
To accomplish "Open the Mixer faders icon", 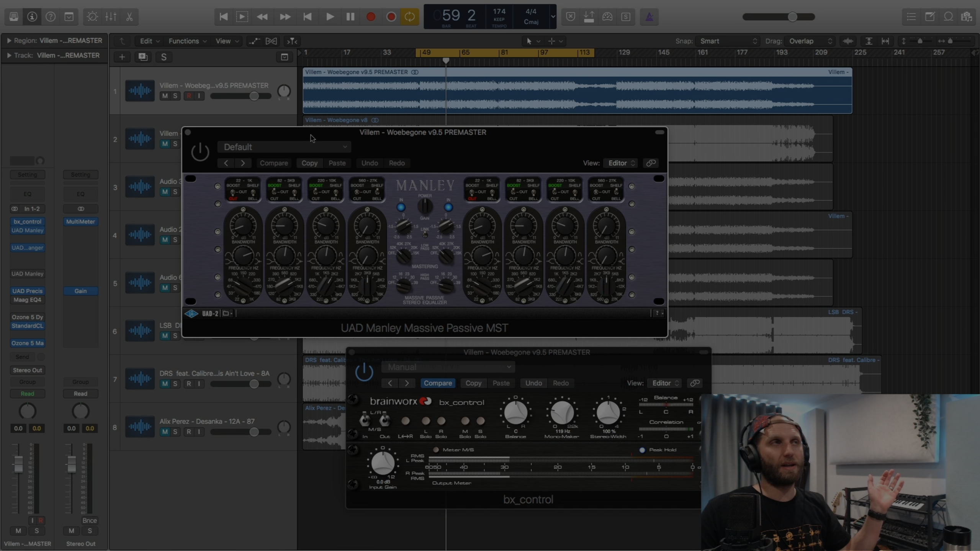I will pyautogui.click(x=111, y=17).
